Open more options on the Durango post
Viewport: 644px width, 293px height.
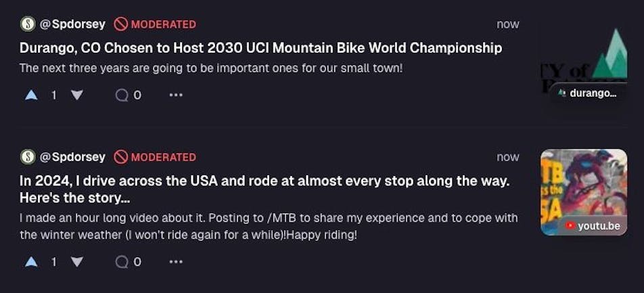click(x=176, y=95)
